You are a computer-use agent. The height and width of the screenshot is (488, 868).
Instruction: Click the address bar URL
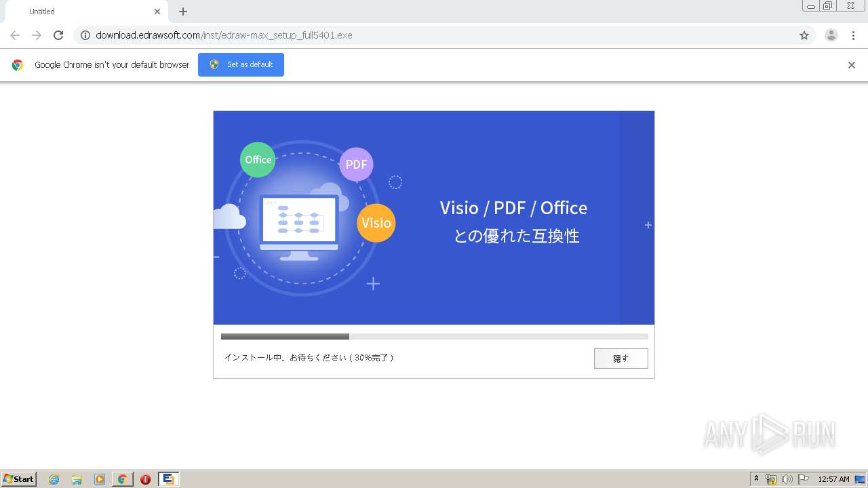point(224,35)
